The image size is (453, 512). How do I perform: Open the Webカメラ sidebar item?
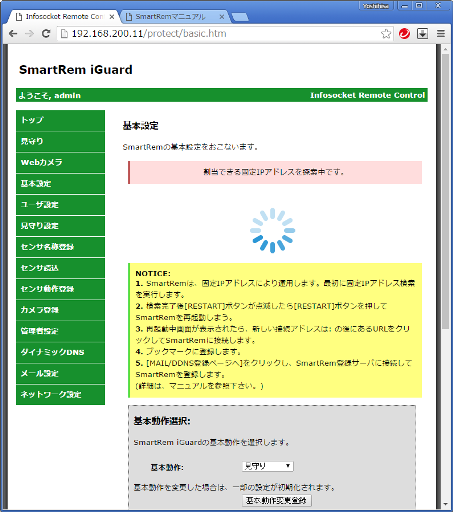(x=60, y=163)
